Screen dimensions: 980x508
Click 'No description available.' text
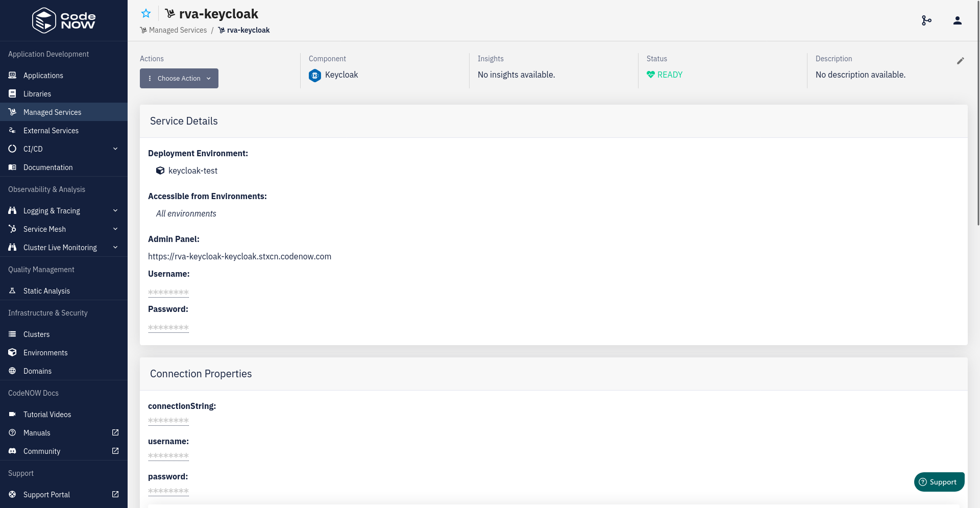click(861, 75)
